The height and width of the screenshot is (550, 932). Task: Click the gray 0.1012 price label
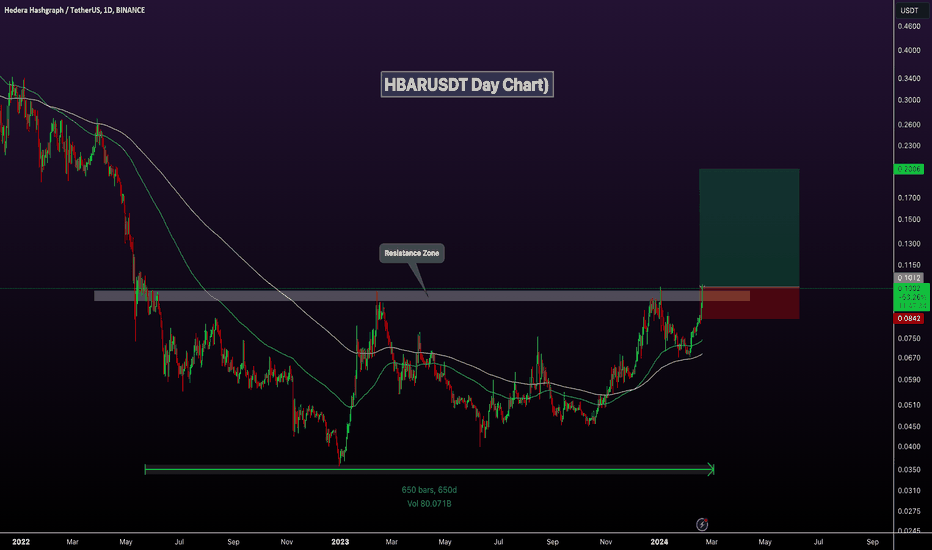[909, 278]
